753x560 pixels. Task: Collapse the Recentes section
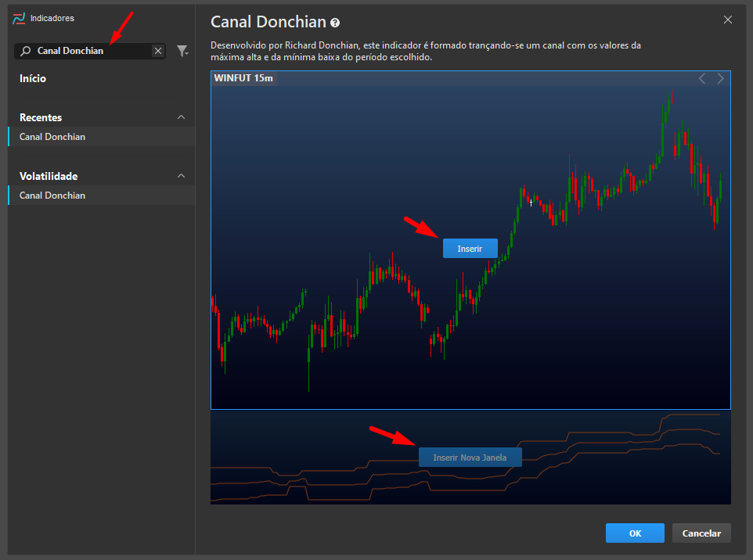click(181, 117)
